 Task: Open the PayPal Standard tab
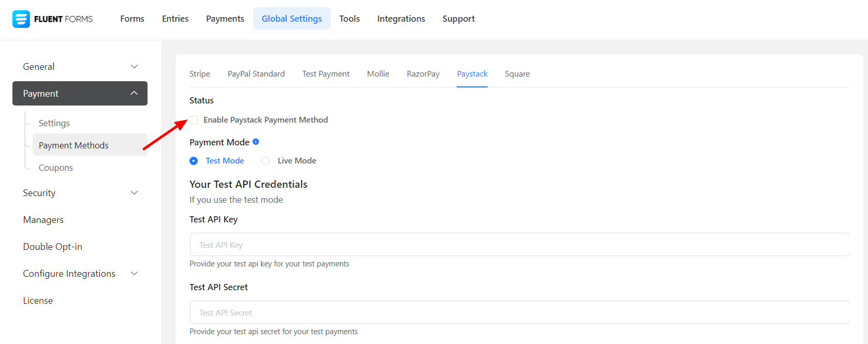point(256,74)
